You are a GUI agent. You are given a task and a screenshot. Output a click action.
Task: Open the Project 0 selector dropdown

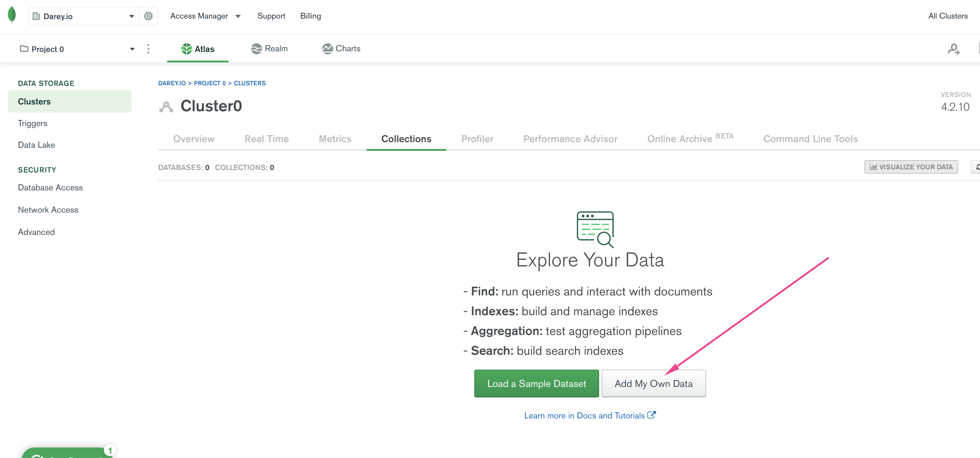pyautogui.click(x=132, y=49)
